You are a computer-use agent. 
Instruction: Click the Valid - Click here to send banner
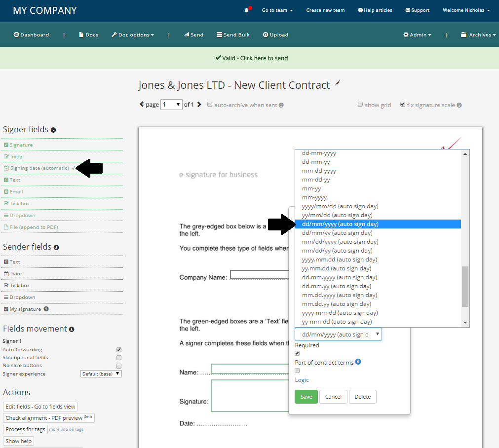[x=251, y=58]
